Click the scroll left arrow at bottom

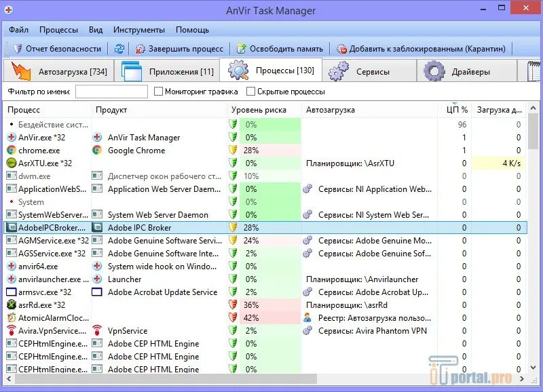(9, 379)
